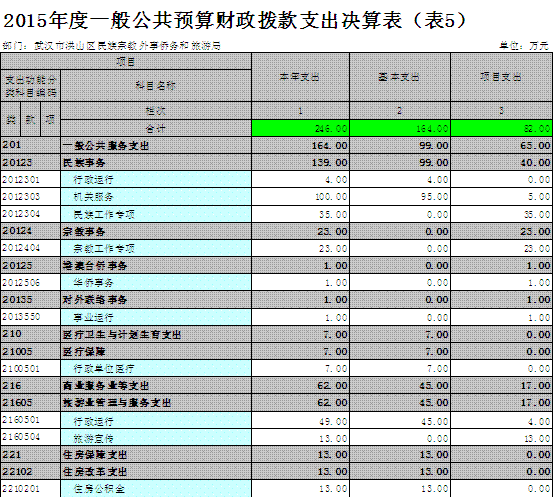Click the 本年支出 column header
Screen dimensions: 553x497
(x=300, y=77)
